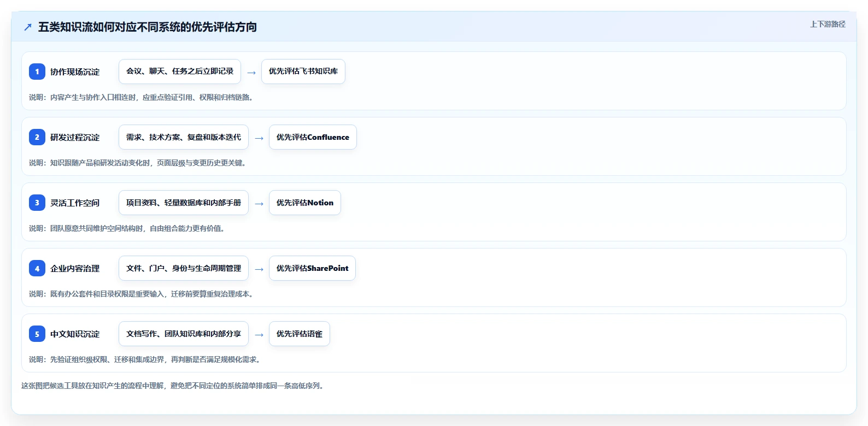Click the note starting 说明：先验证组织级权限
This screenshot has height=426, width=868.
144,359
